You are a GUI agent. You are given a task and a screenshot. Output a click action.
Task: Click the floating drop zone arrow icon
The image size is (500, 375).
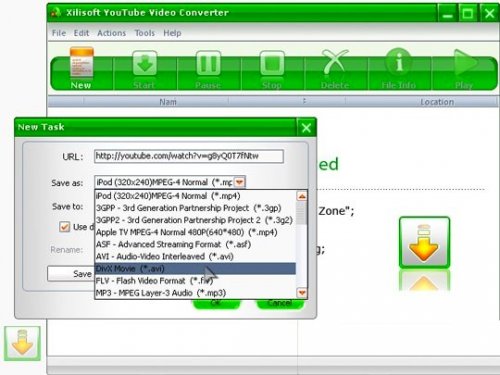coord(22,343)
